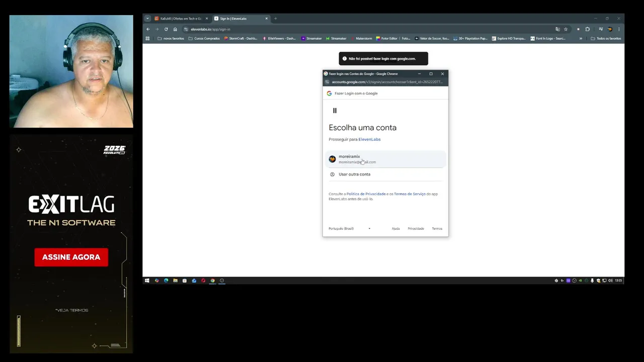Click the Privacidade footer link
The height and width of the screenshot is (362, 644).
(416, 229)
